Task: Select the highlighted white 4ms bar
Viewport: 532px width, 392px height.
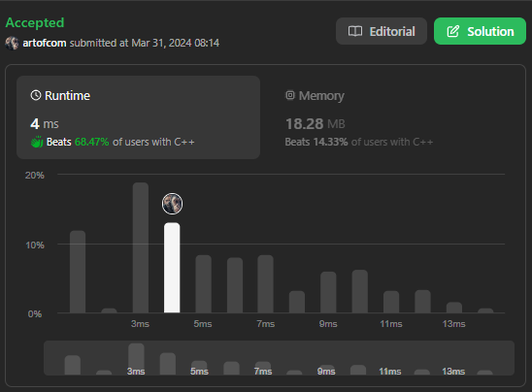Action: click(x=172, y=268)
